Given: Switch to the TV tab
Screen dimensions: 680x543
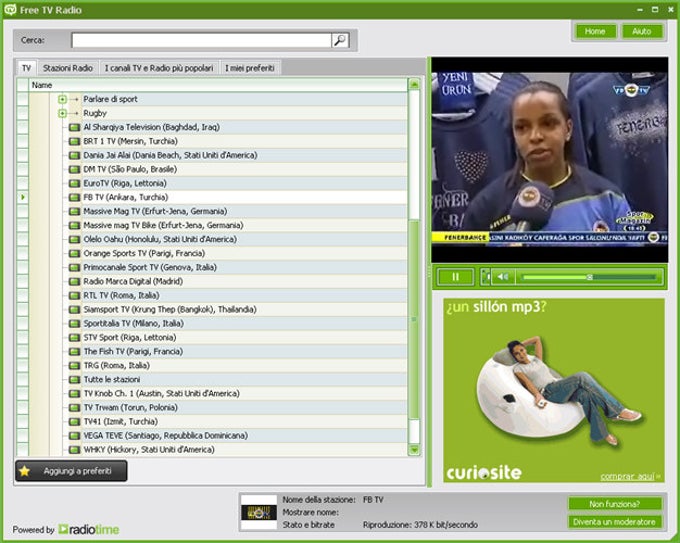Looking at the screenshot, I should (x=26, y=68).
